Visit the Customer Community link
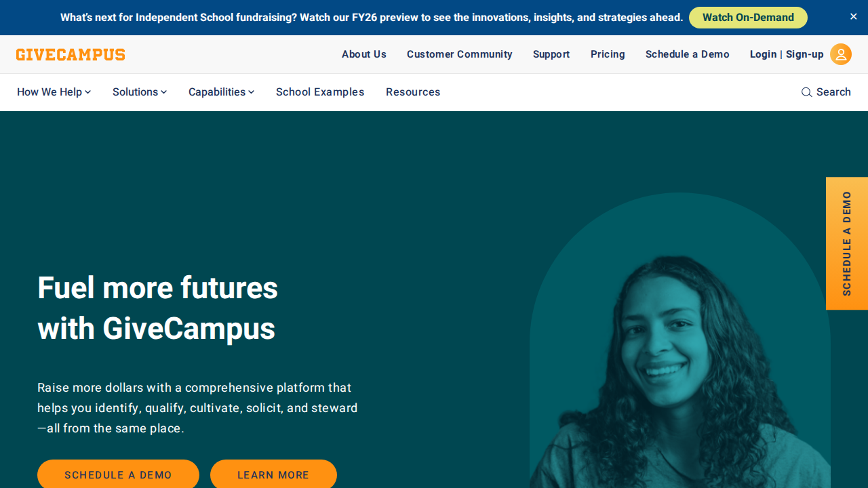The image size is (868, 488). click(460, 54)
